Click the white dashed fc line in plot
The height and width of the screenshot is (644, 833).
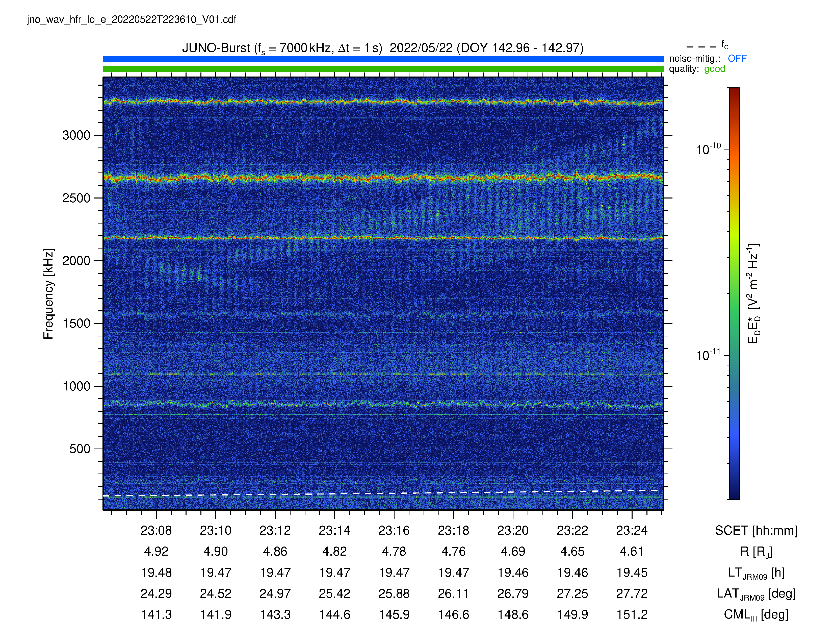pyautogui.click(x=383, y=493)
